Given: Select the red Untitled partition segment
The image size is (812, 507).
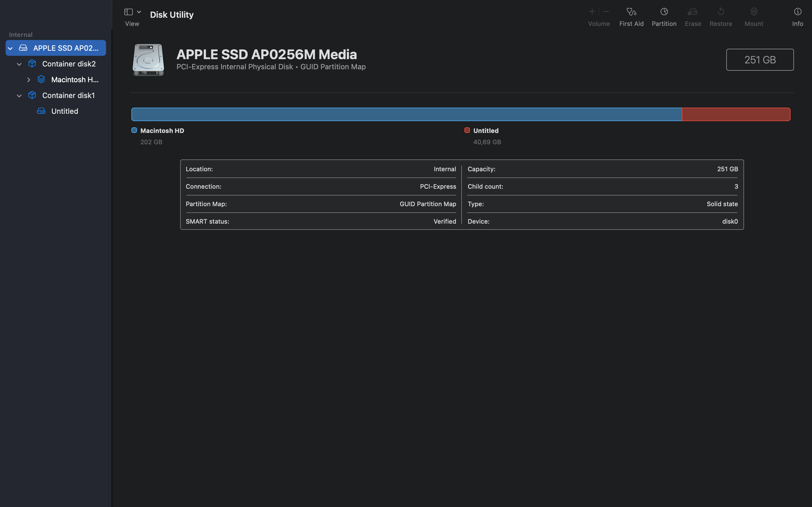Looking at the screenshot, I should coord(736,114).
